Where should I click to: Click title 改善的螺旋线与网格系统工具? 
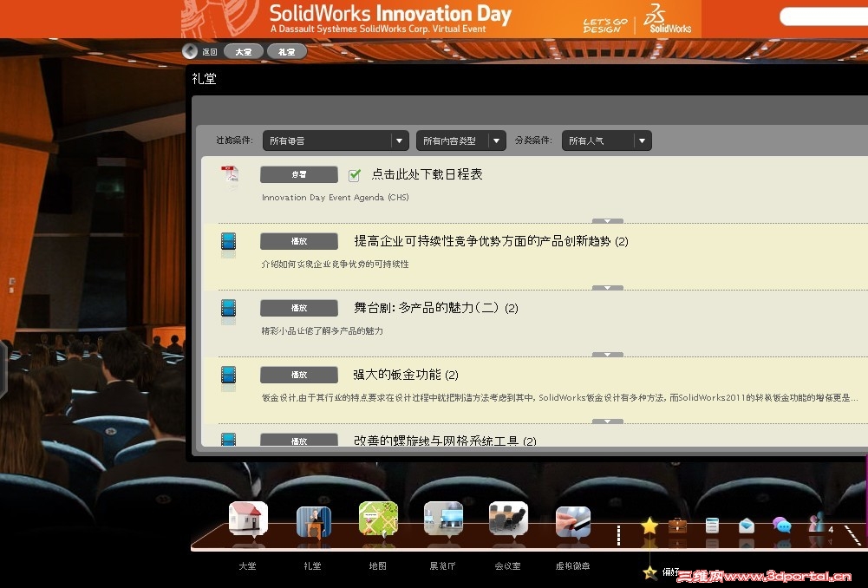tap(445, 441)
